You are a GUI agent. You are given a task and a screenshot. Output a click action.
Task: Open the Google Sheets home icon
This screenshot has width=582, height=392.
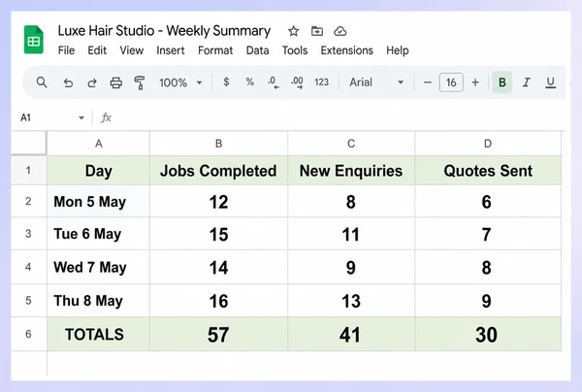pyautogui.click(x=33, y=40)
